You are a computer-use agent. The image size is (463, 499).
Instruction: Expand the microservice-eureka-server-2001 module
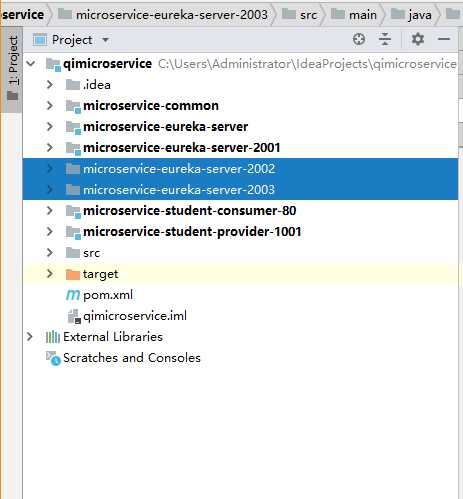click(x=50, y=147)
